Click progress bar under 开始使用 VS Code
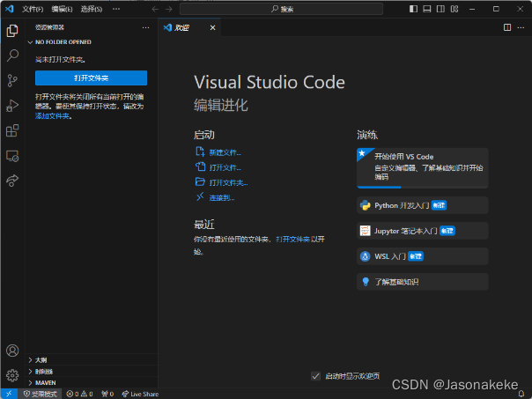The height and width of the screenshot is (399, 532). pyautogui.click(x=423, y=187)
